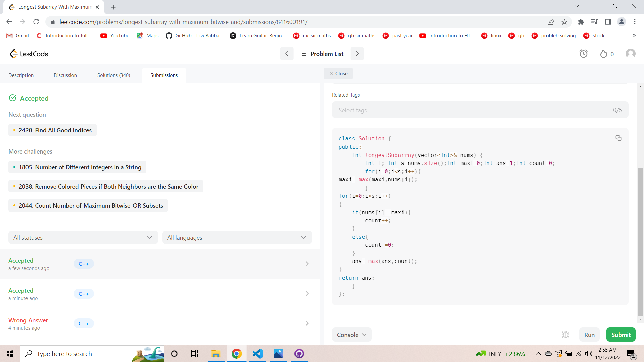Start the session timer clock icon

coord(584,54)
